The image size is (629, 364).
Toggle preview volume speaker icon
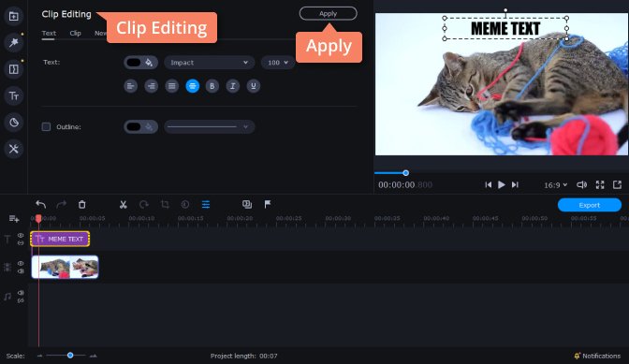581,184
